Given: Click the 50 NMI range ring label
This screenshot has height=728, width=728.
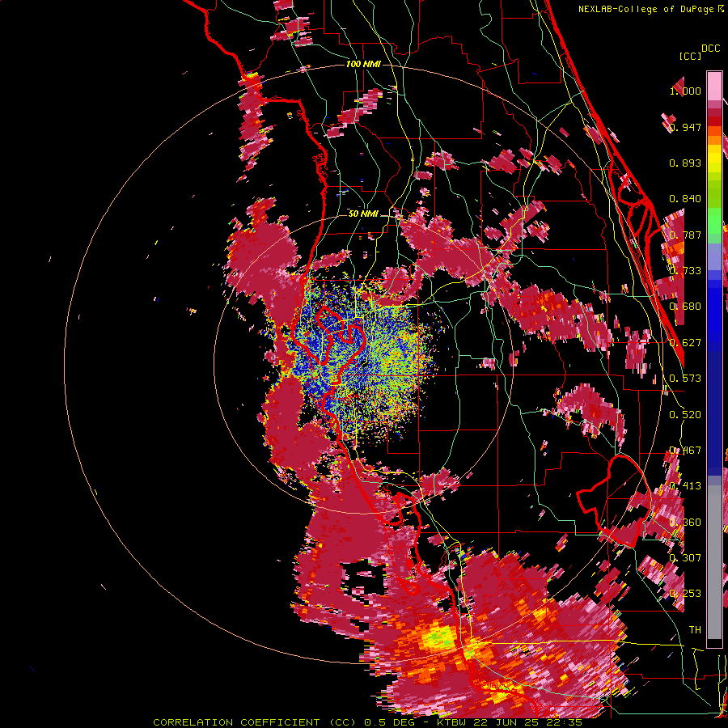Looking at the screenshot, I should tap(363, 214).
